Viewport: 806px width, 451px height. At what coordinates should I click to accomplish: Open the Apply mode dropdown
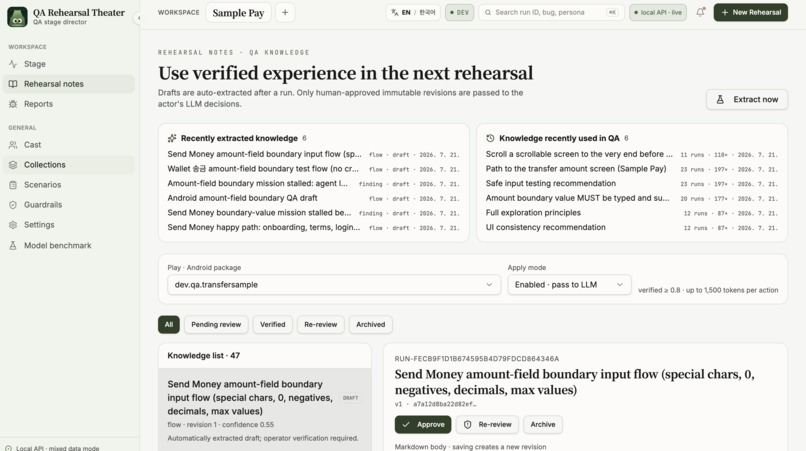[x=569, y=284]
